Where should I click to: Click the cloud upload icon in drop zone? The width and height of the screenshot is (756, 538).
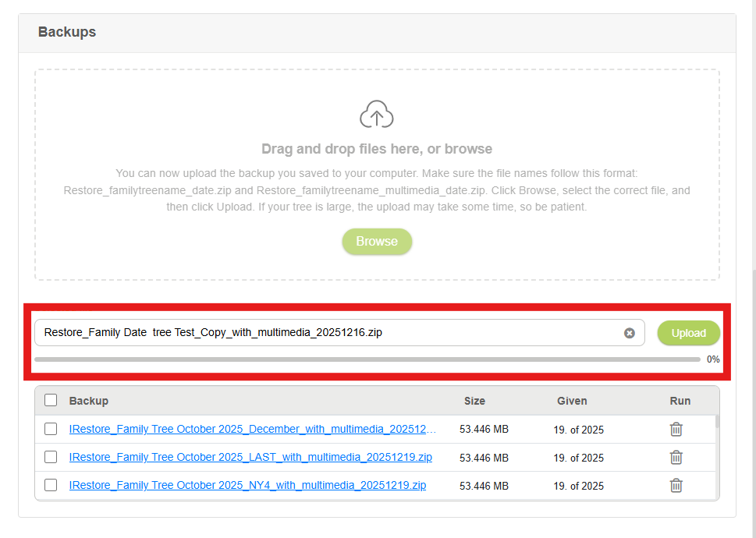pyautogui.click(x=377, y=115)
